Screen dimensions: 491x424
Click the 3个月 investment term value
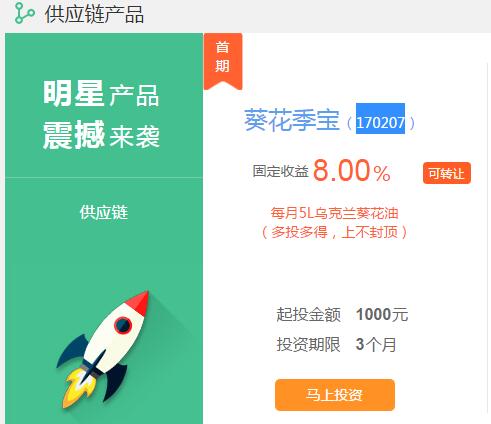click(x=376, y=344)
